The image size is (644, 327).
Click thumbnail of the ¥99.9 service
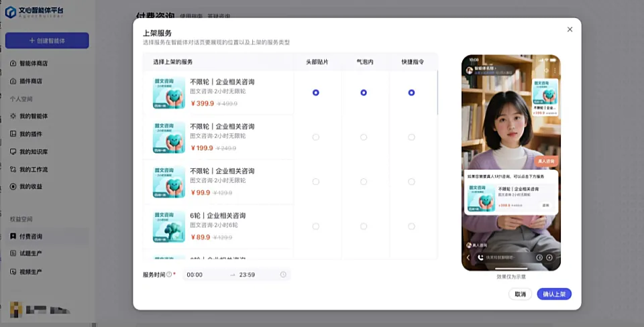tap(169, 182)
